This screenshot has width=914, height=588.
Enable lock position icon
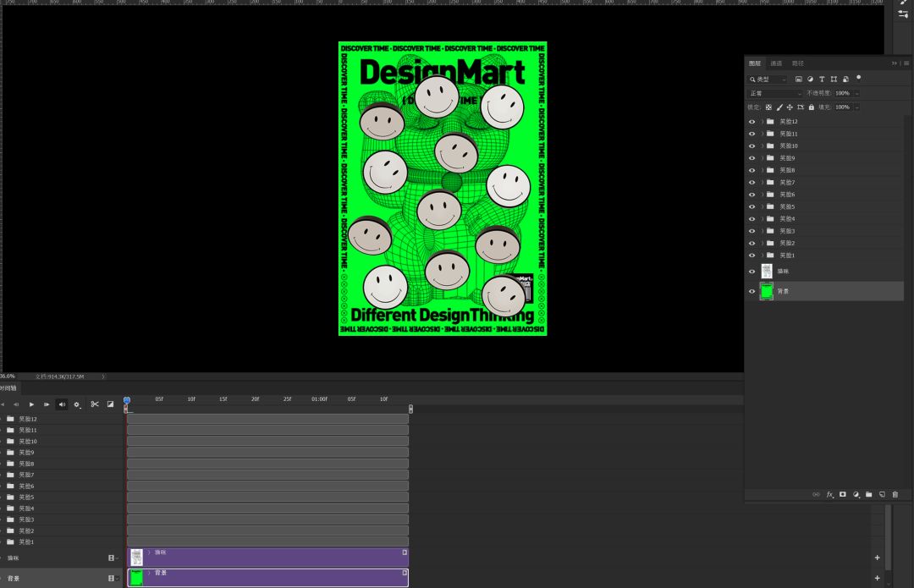point(790,107)
